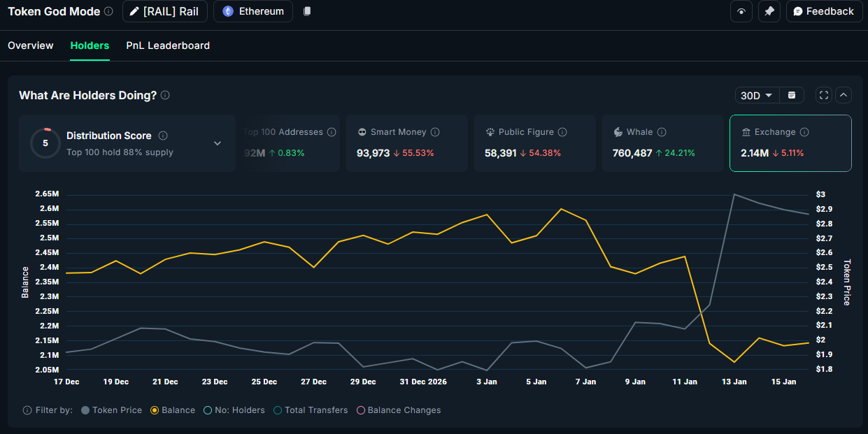The height and width of the screenshot is (434, 868).
Task: Click the info icon next to Whale
Action: tap(662, 132)
